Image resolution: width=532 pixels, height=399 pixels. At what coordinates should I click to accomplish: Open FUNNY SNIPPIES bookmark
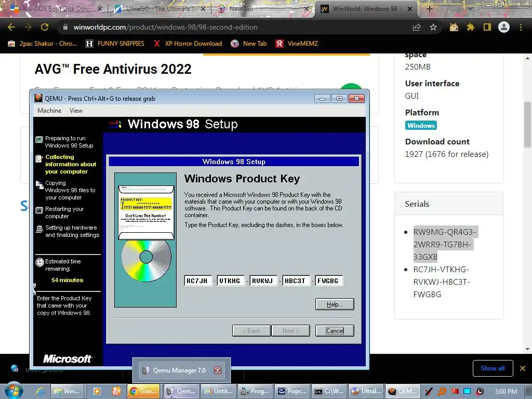point(115,44)
